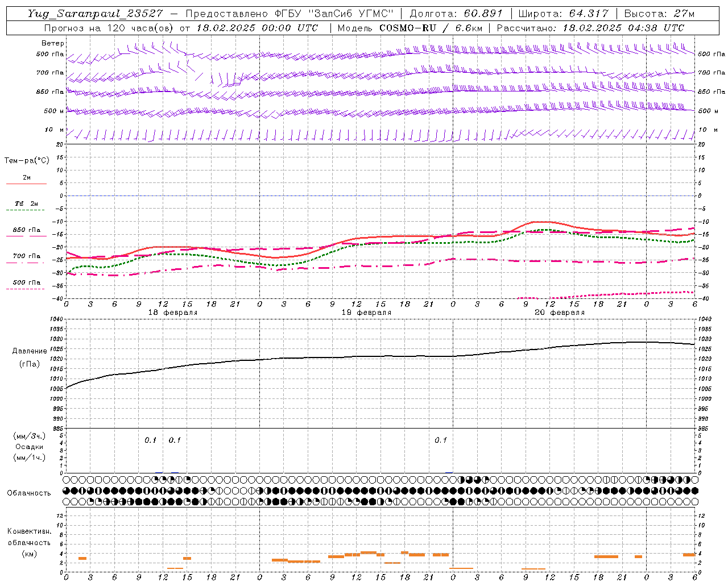Screen dimensions: 728x582
Task: Click the '(гПа)' pressure unit label
Action: [x=30, y=364]
